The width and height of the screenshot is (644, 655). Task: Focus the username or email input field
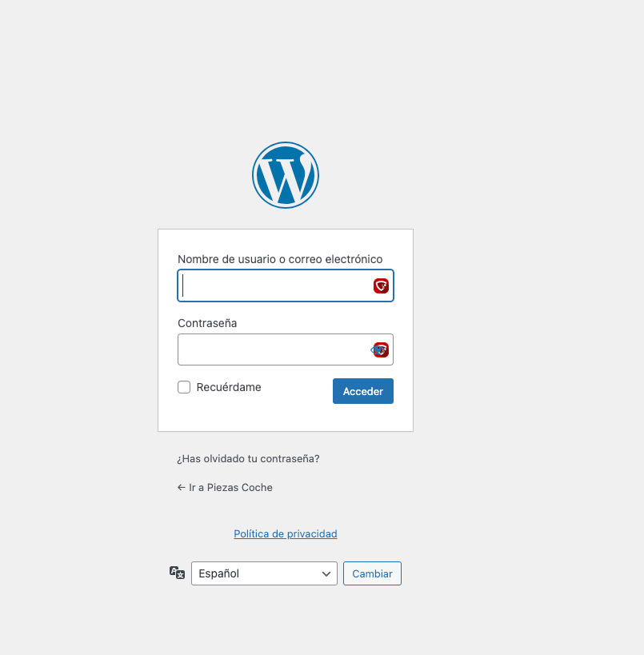[x=286, y=286]
